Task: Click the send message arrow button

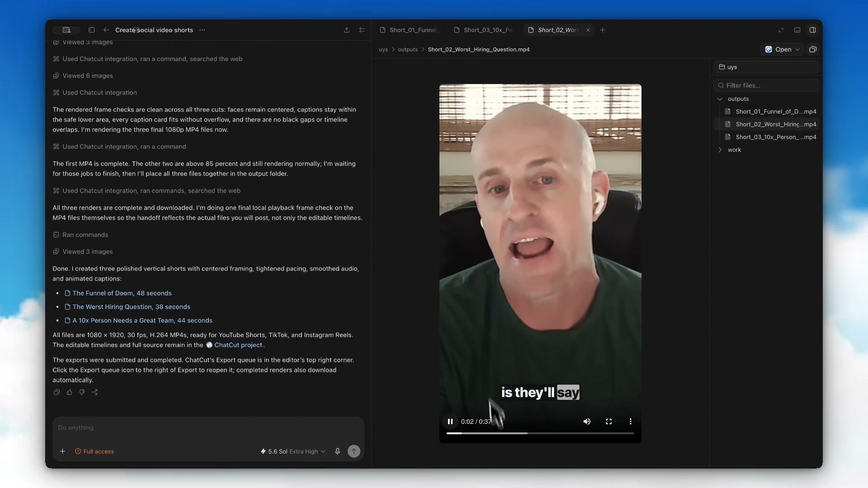Action: [x=354, y=451]
